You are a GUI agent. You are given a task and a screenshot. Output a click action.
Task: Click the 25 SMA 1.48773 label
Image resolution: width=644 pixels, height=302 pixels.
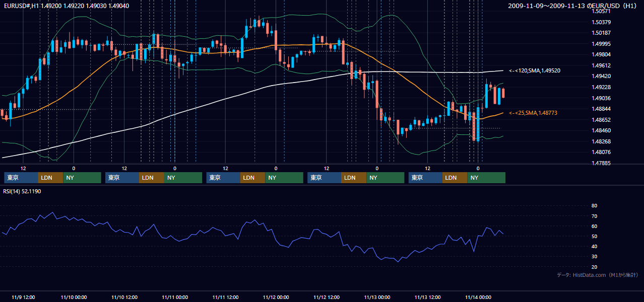(x=533, y=113)
